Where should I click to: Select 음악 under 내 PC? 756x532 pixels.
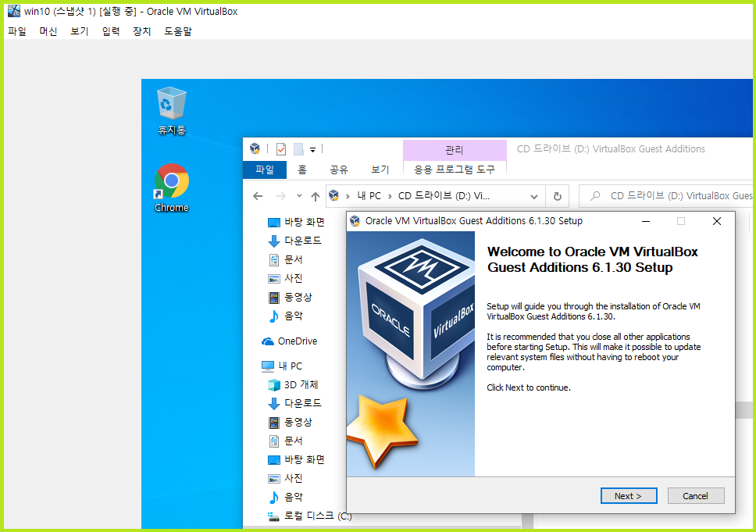(x=285, y=498)
